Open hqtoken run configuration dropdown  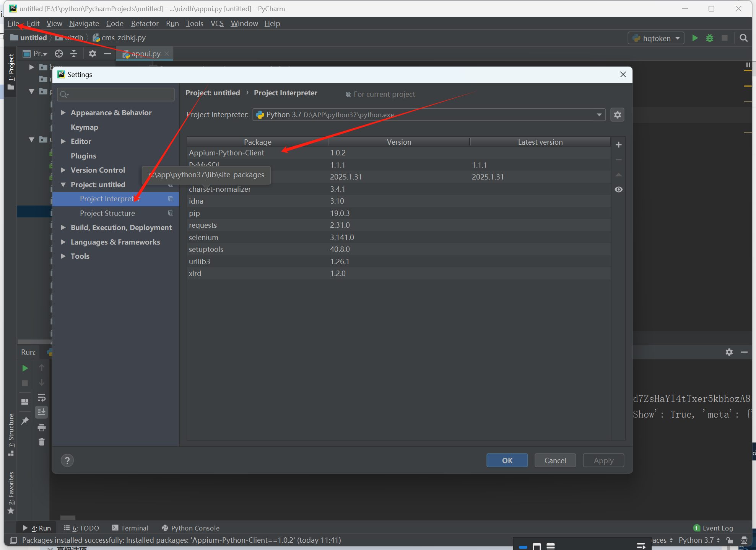point(656,38)
